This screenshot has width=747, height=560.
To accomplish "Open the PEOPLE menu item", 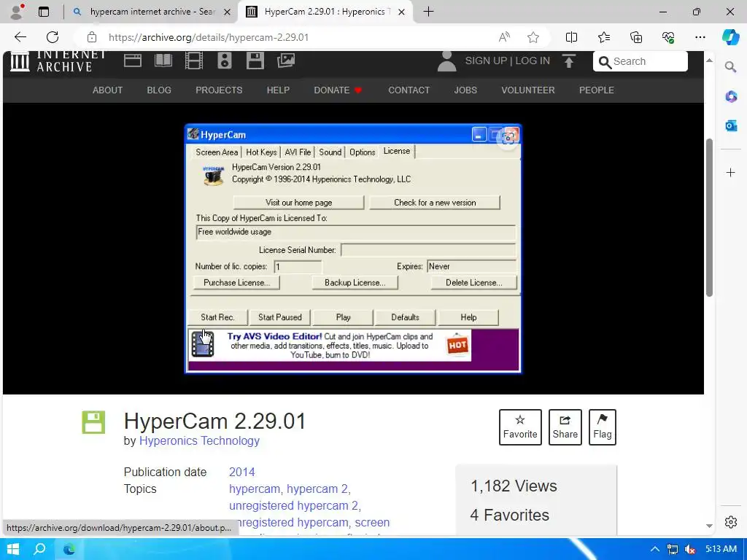I will [597, 90].
